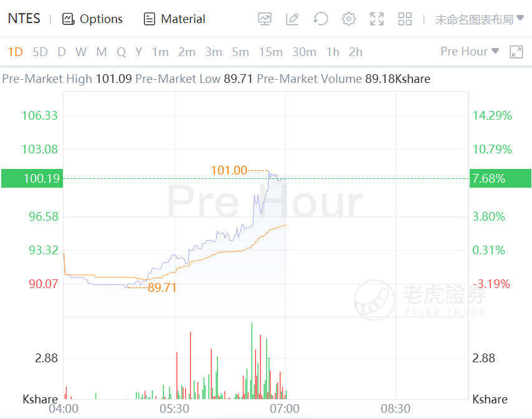Open the chart grid layout icon
This screenshot has width=532, height=419.
coord(405,19)
